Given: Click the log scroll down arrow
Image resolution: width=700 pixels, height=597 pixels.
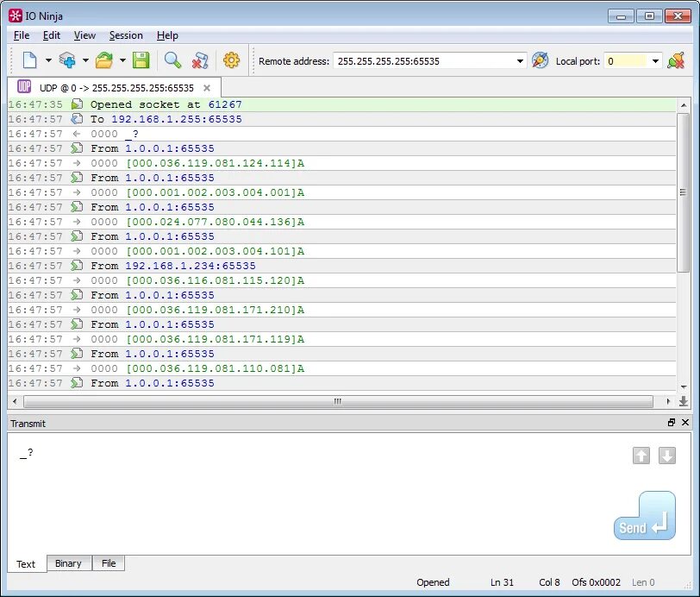Looking at the screenshot, I should coord(683,387).
